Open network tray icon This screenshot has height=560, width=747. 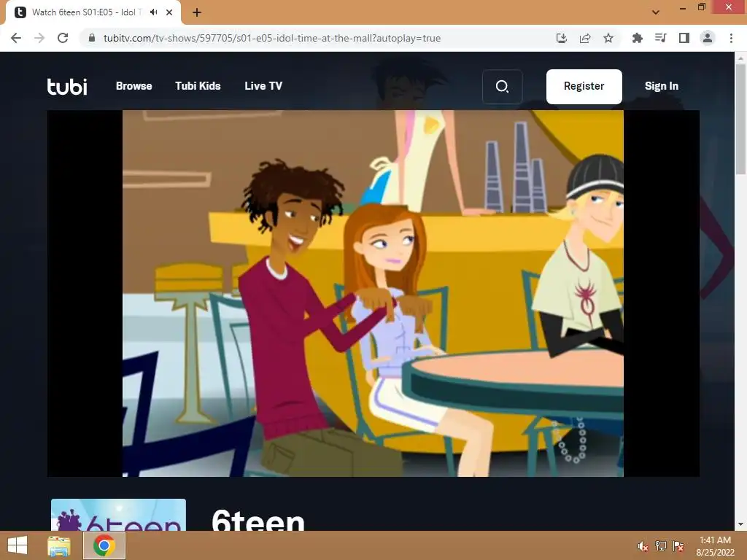[660, 546]
